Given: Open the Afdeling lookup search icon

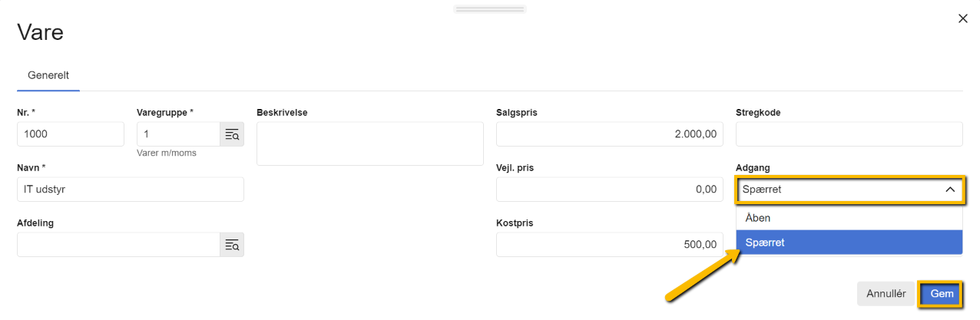Looking at the screenshot, I should click(232, 246).
